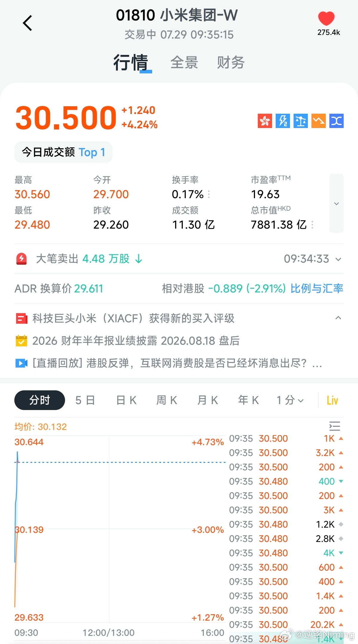Tap the red heart favorite icon
This screenshot has height=644, width=358.
pyautogui.click(x=326, y=19)
